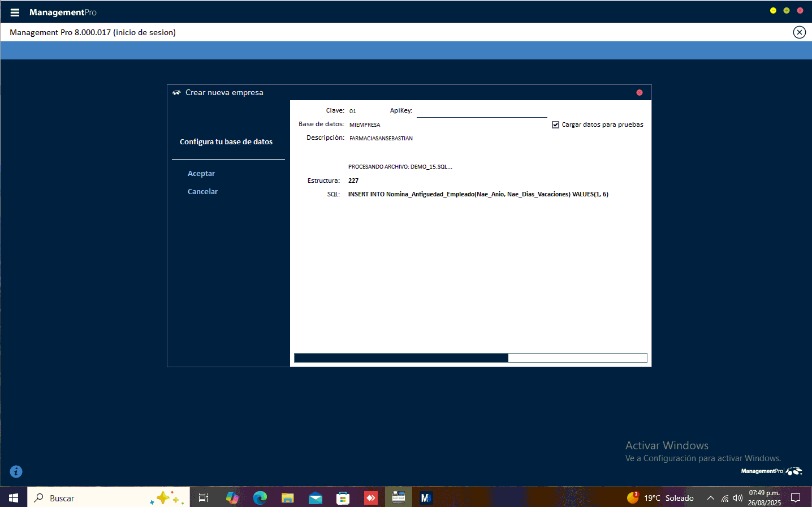The height and width of the screenshot is (507, 812).
Task: Click the red window control dot in the title bar
Action: pos(800,11)
